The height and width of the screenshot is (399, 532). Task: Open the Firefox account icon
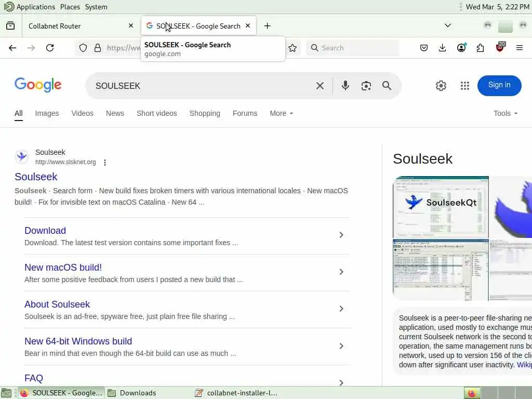point(461,47)
